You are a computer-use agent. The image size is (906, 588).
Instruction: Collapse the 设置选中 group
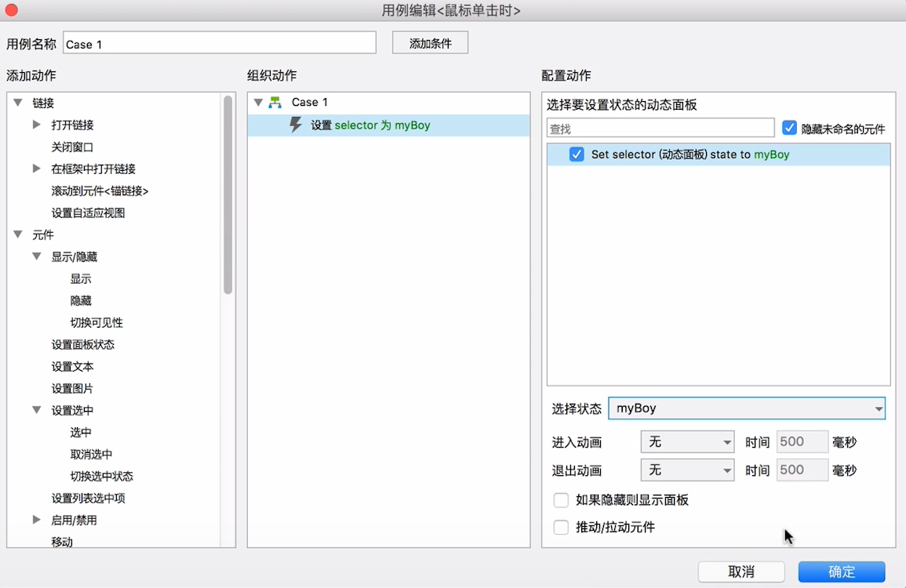[x=36, y=410]
